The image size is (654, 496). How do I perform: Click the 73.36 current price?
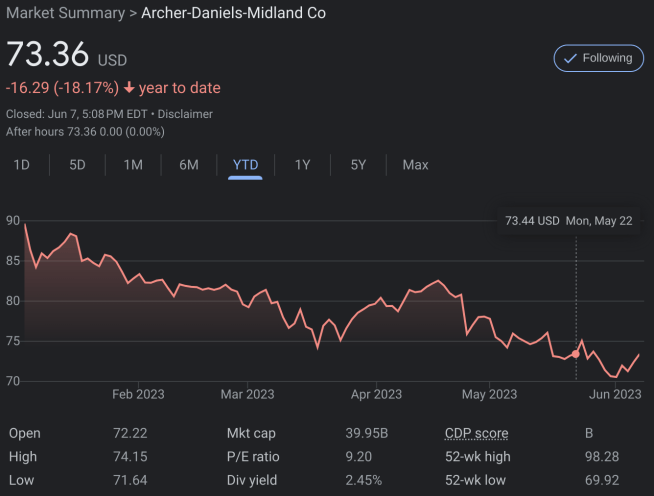tap(48, 54)
